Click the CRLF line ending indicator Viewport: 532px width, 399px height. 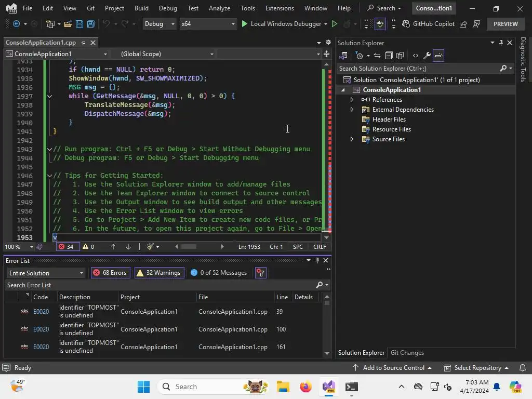click(320, 247)
